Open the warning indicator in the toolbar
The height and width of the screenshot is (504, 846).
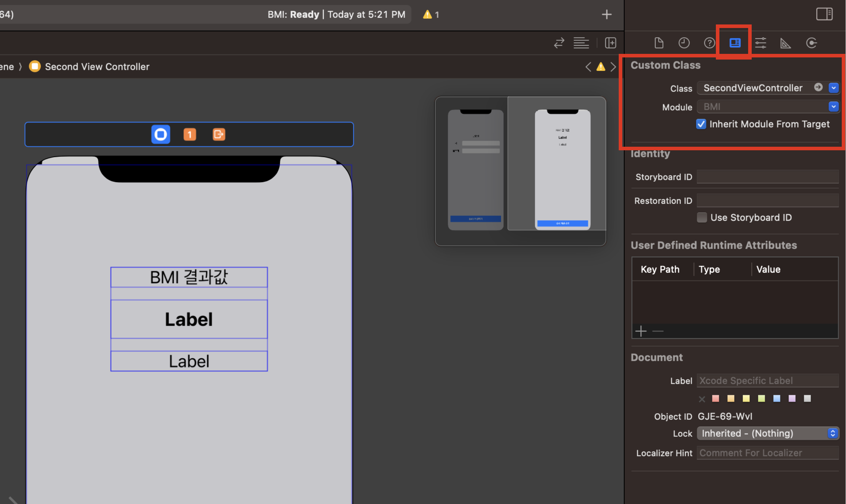point(431,15)
